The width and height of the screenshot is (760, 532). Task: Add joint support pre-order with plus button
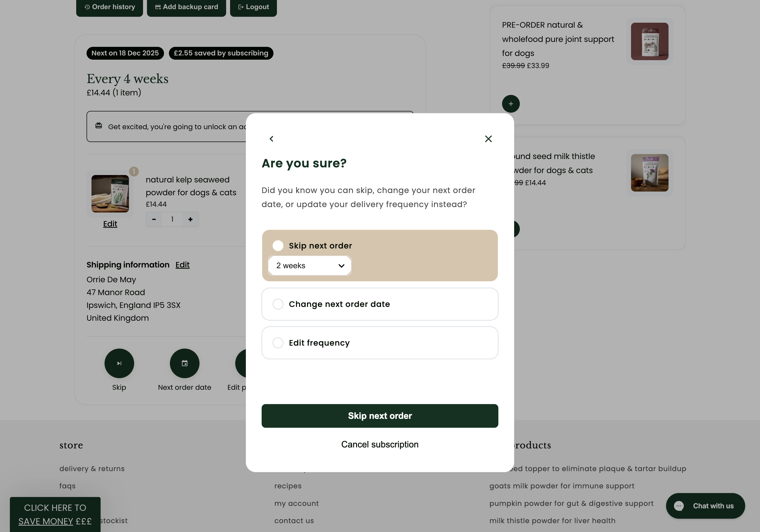511,104
